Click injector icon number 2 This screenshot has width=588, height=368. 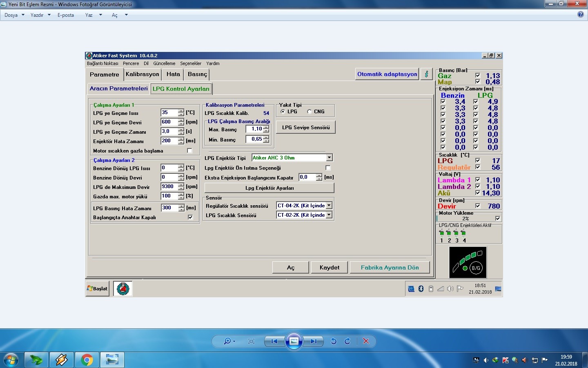click(449, 233)
